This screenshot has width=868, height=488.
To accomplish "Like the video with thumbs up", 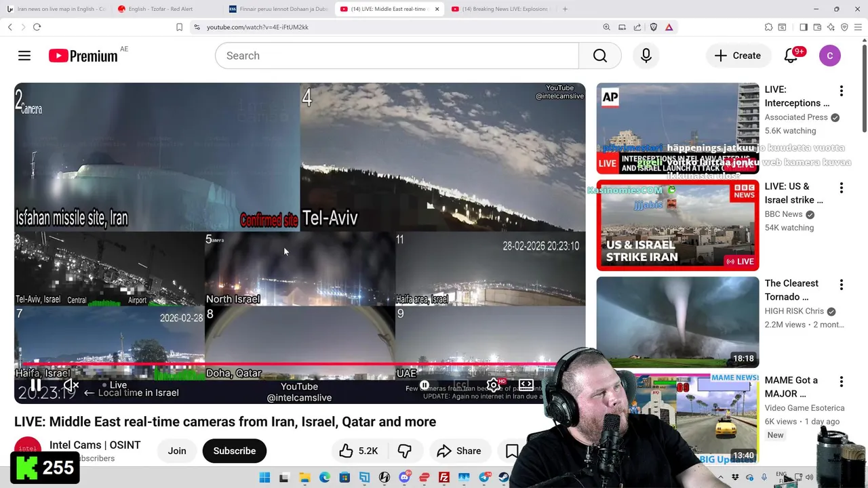I will click(x=359, y=451).
